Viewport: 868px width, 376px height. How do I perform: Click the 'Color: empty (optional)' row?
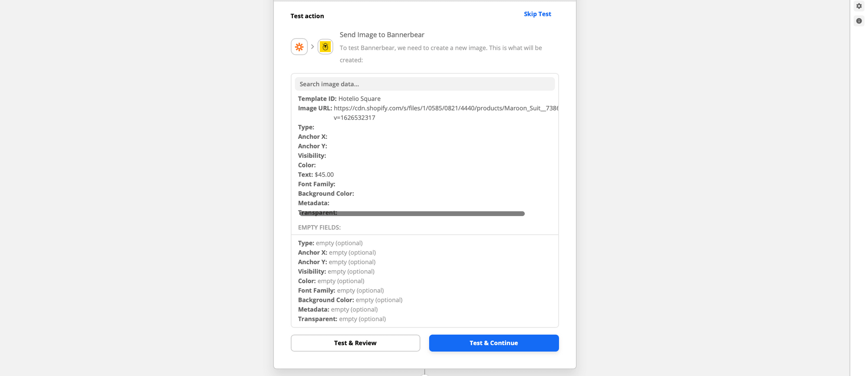(331, 281)
